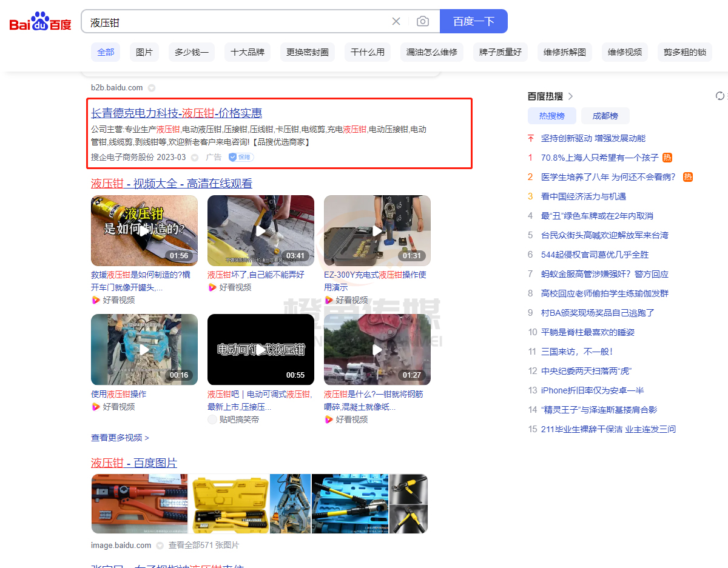Play the 03:41 video thumbnail
The image size is (728, 568).
(x=261, y=230)
